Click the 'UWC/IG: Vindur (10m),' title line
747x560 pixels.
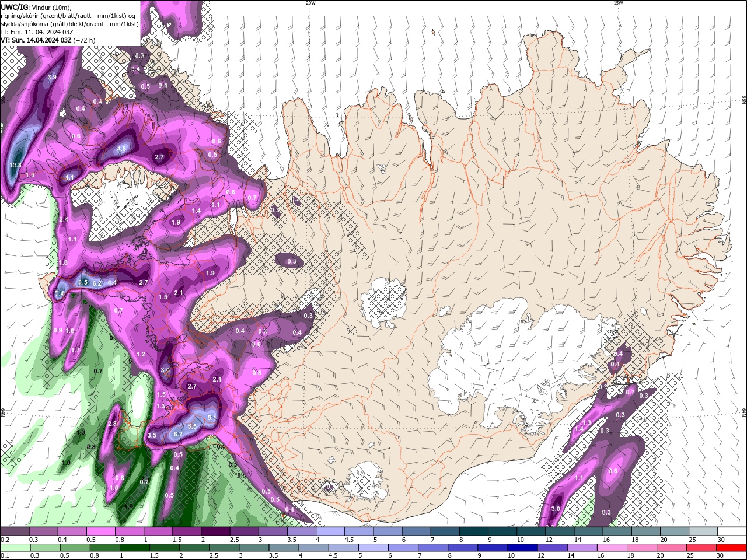[35, 7]
